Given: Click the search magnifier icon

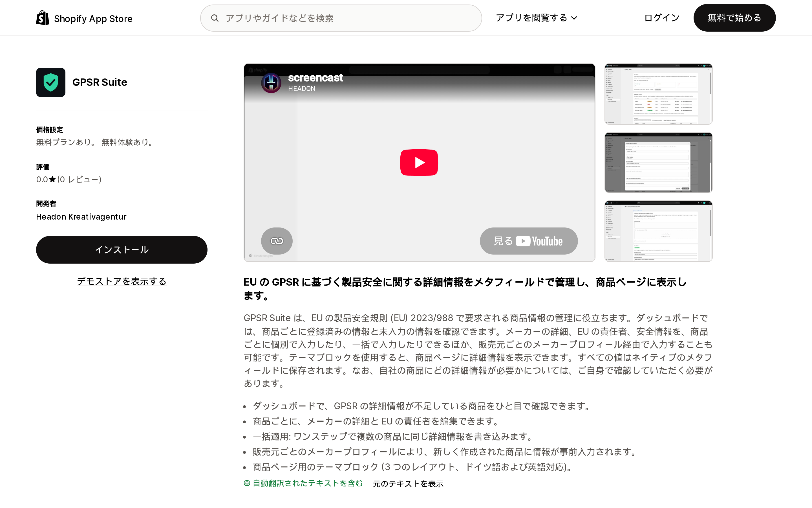Looking at the screenshot, I should coord(215,18).
